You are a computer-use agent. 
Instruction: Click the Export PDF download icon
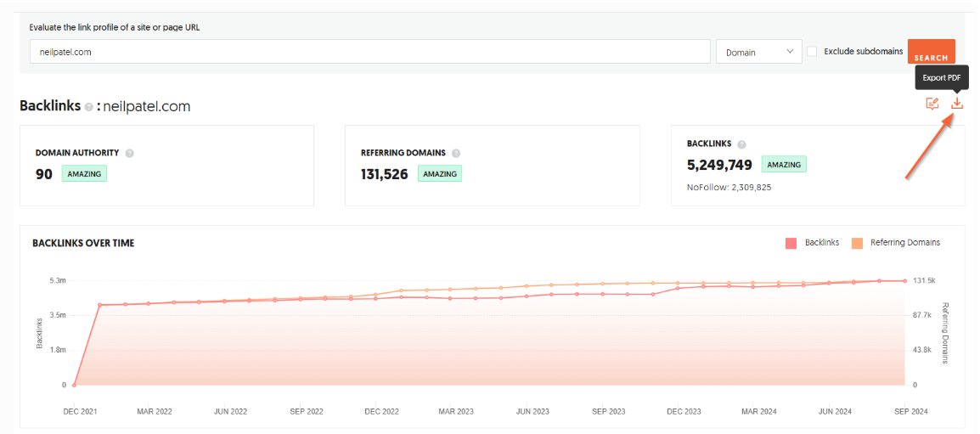tap(957, 104)
